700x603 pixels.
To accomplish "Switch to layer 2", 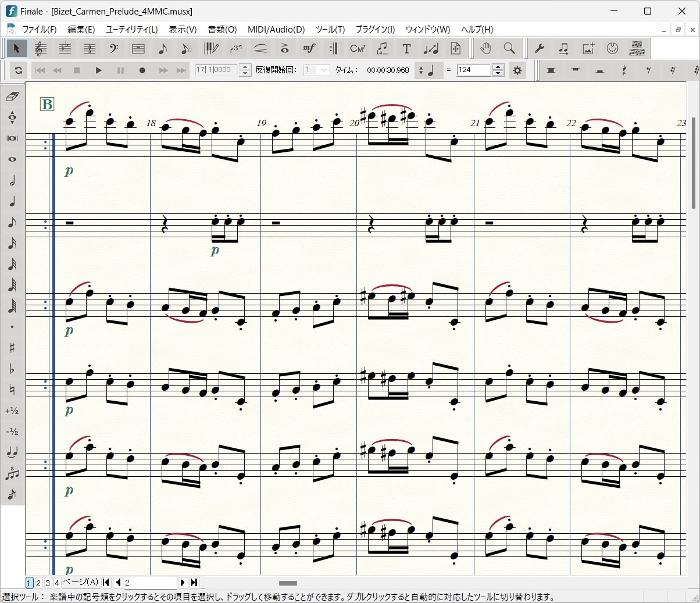I will coord(38,583).
